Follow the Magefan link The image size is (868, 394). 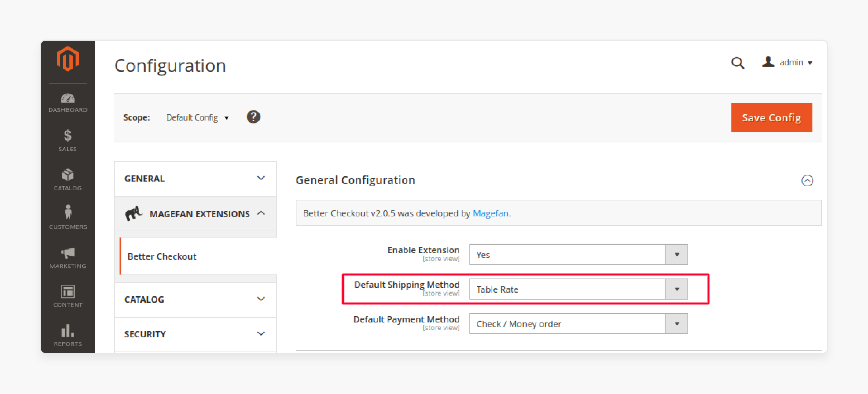tap(490, 213)
